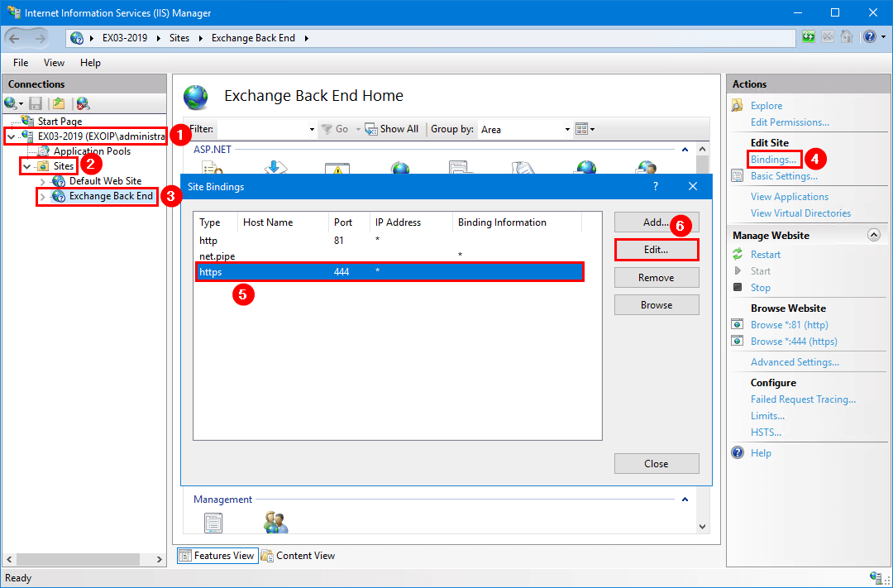Collapse the ASP.NET section
Screen dimensions: 893x588
coord(685,150)
